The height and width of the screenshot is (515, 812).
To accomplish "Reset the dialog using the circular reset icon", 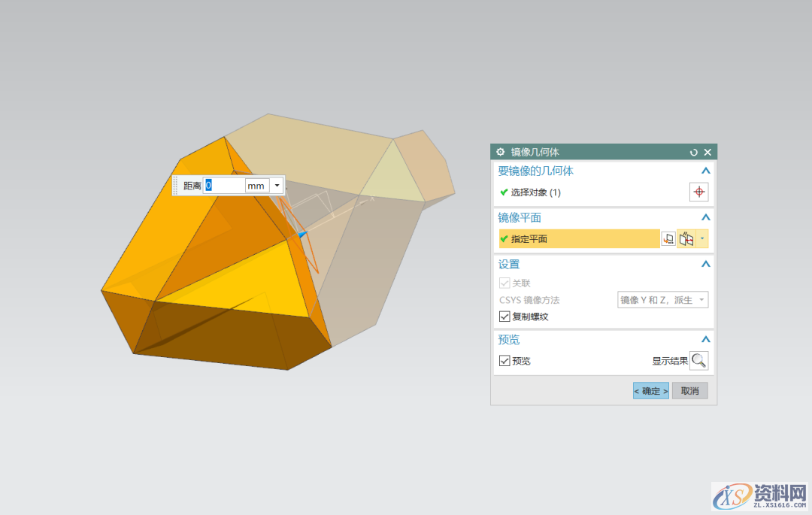I will (x=693, y=151).
